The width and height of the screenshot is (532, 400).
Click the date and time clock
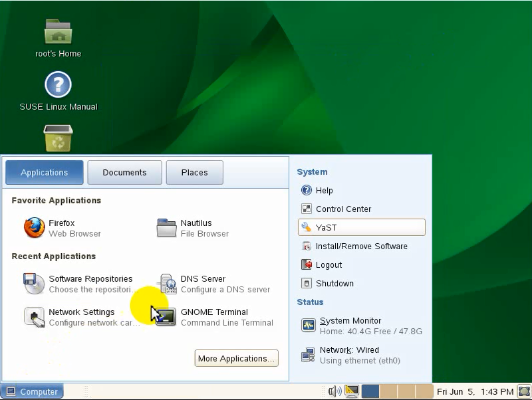click(475, 391)
